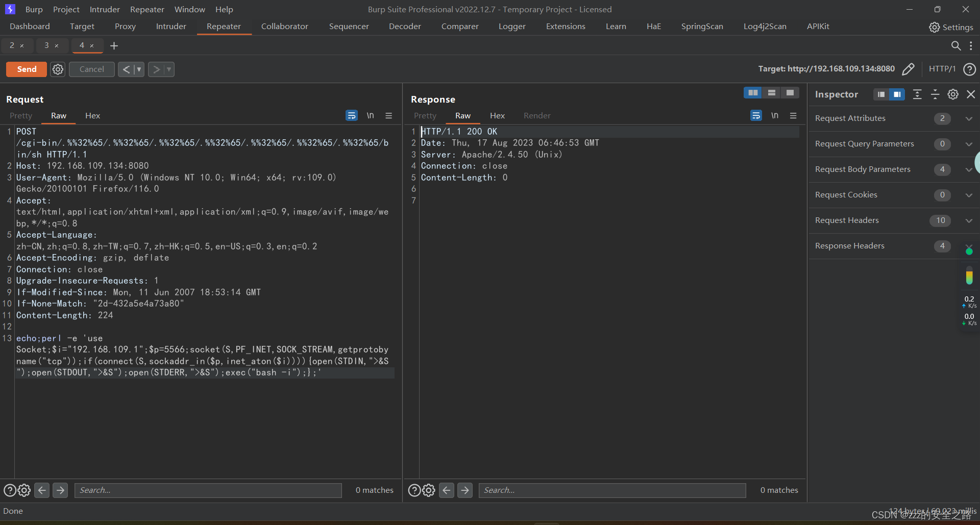Expand all Inspector sections
The height and width of the screenshot is (525, 980).
pyautogui.click(x=917, y=94)
